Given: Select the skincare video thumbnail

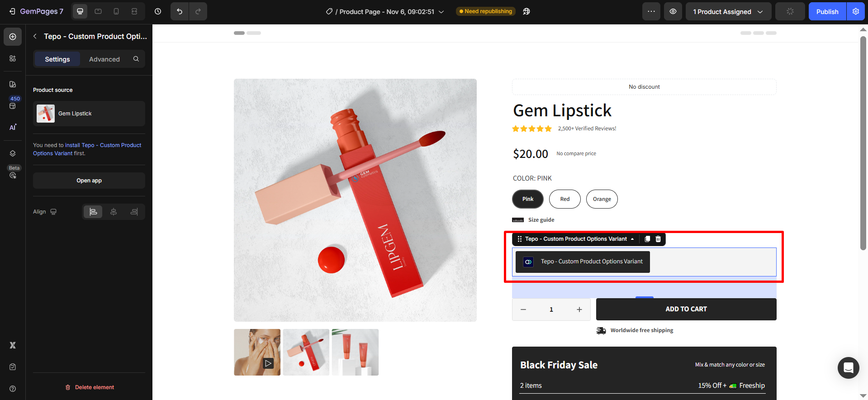Looking at the screenshot, I should pyautogui.click(x=257, y=352).
